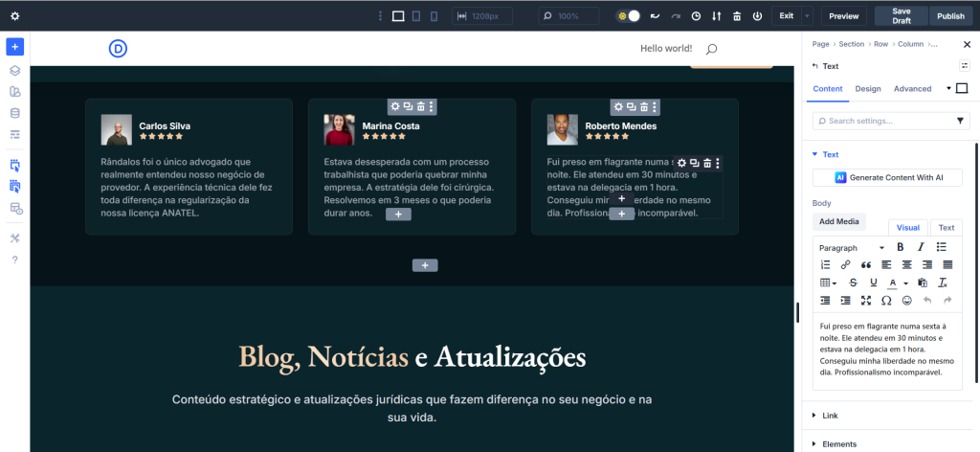Click the Publish button
The image size is (980, 452).
click(x=950, y=16)
